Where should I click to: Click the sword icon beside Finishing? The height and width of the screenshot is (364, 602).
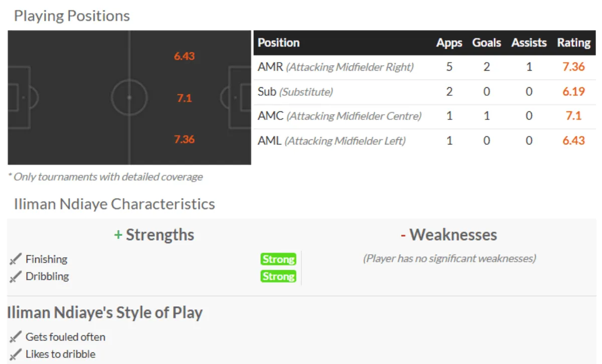pyautogui.click(x=16, y=259)
